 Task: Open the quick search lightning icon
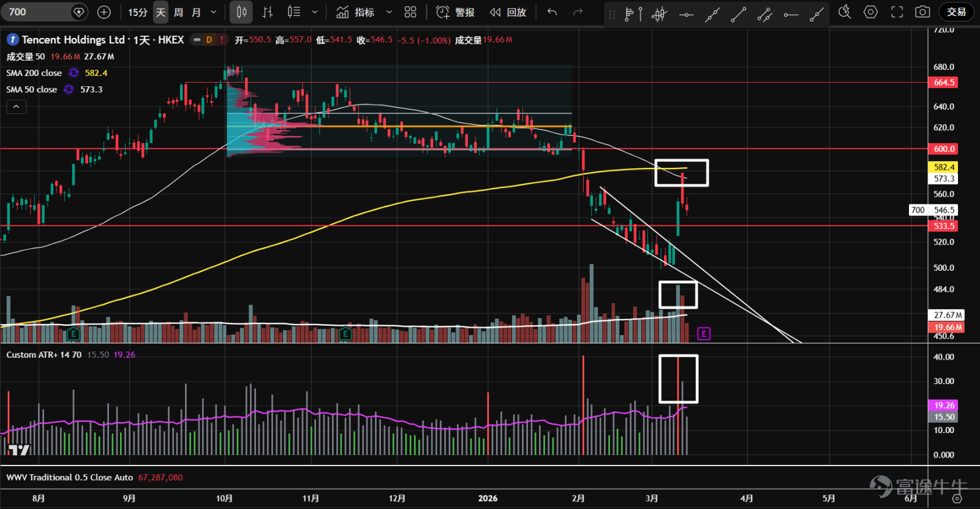pos(845,12)
